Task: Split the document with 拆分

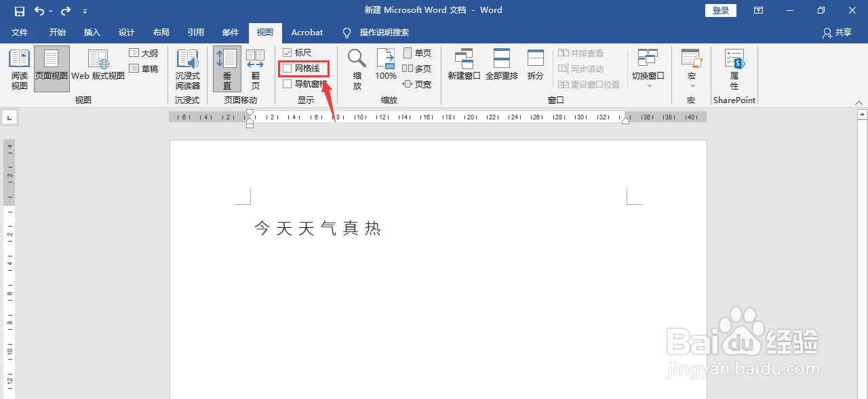Action: 535,68
